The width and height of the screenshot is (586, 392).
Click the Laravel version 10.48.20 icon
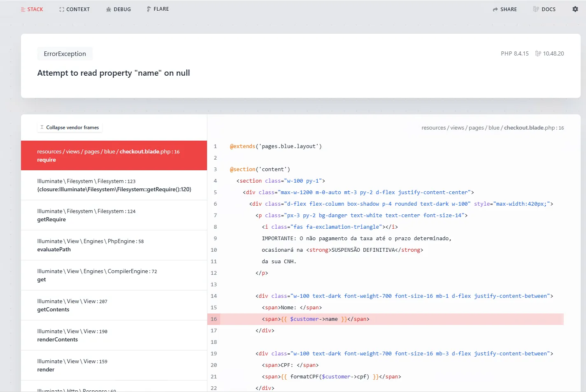click(x=538, y=53)
